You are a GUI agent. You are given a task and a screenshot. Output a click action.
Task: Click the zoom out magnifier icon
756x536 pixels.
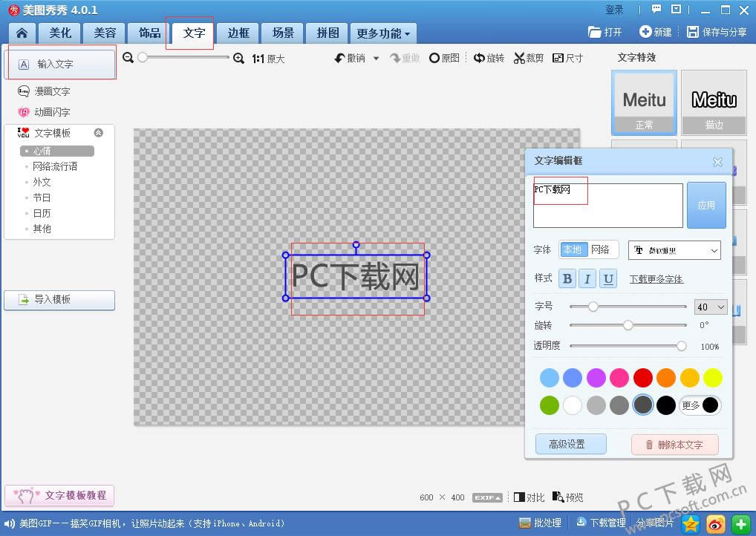point(128,58)
